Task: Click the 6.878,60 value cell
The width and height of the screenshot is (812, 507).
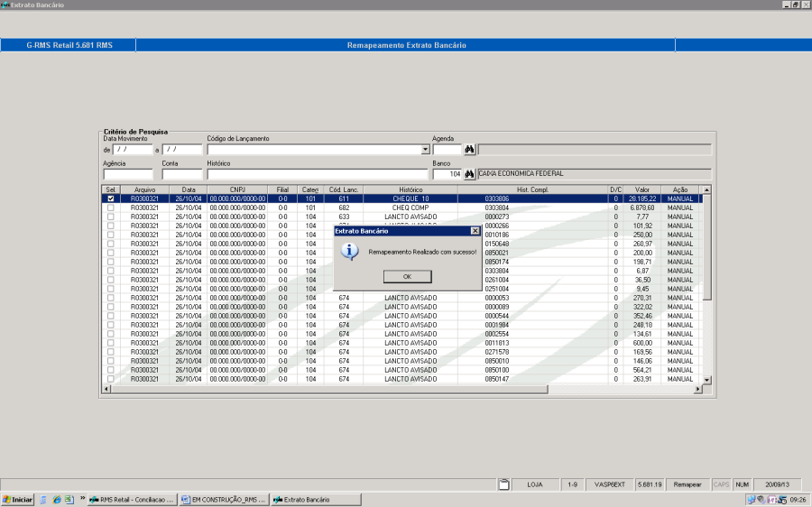Action: click(x=642, y=207)
